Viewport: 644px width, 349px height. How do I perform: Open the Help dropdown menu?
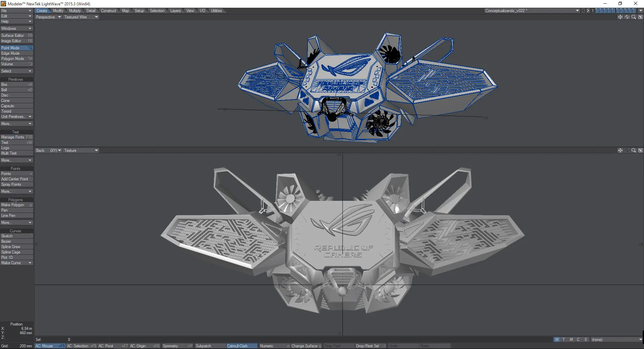pos(16,21)
